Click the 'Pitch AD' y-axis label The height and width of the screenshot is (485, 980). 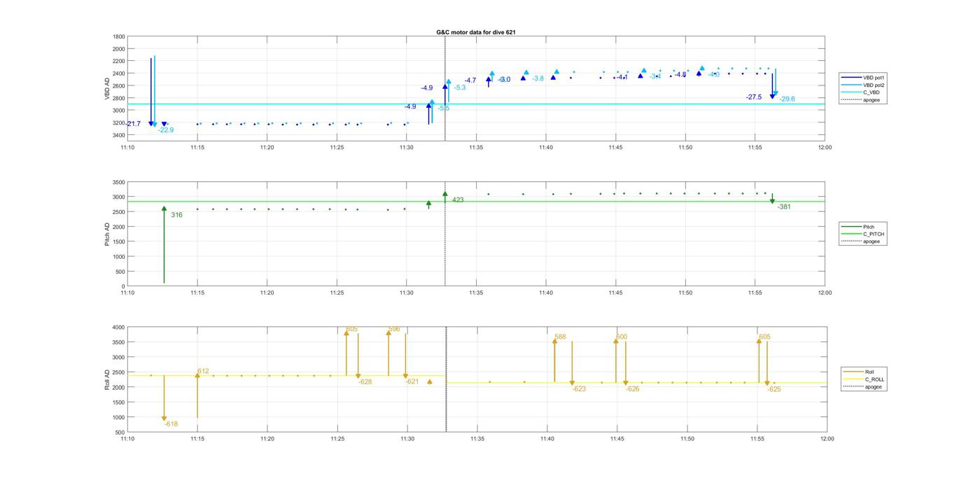click(108, 234)
